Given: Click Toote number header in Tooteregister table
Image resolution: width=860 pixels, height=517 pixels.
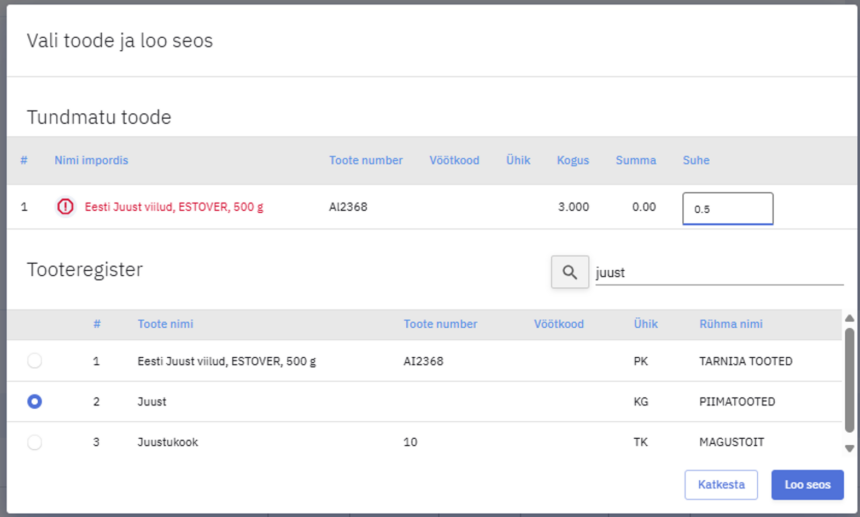Looking at the screenshot, I should point(440,324).
